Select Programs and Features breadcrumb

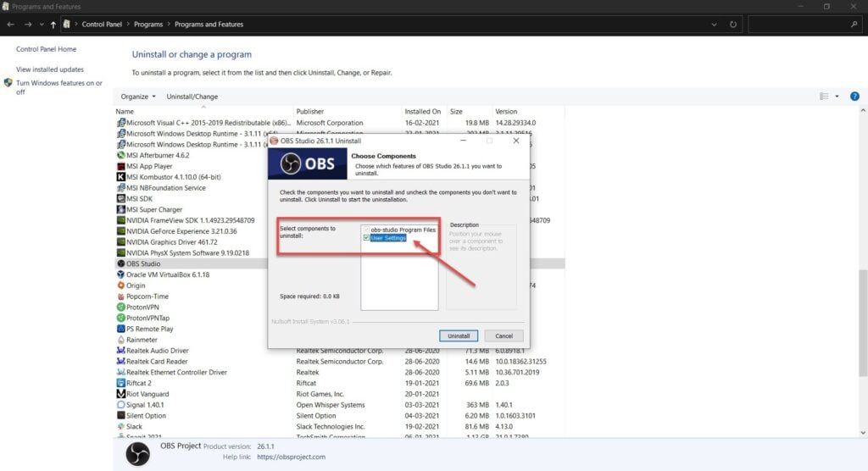pyautogui.click(x=209, y=25)
